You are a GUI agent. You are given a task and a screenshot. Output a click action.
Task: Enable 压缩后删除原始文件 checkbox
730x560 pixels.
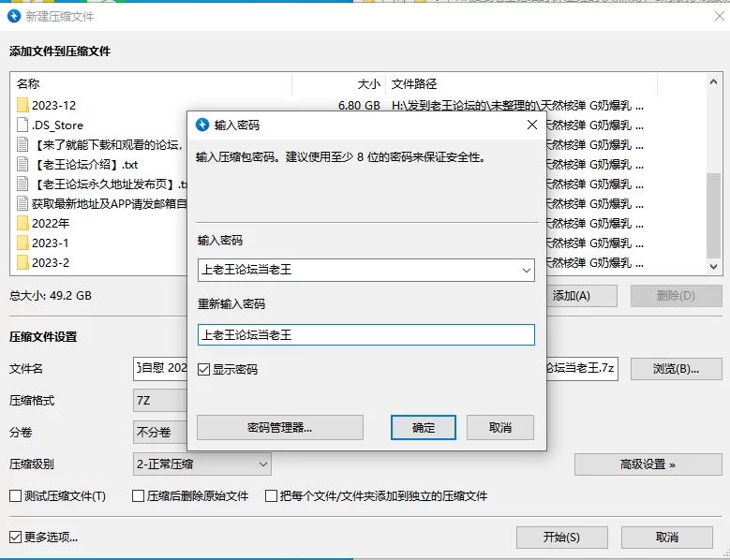(138, 495)
